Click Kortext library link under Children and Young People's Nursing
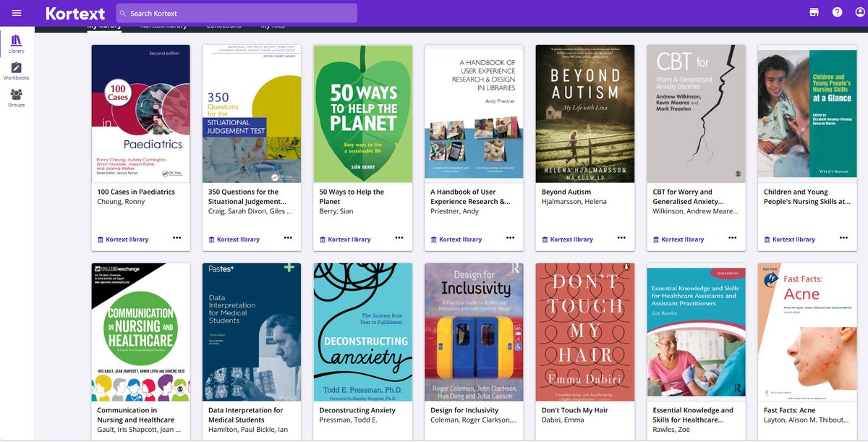868x442 pixels. [789, 239]
